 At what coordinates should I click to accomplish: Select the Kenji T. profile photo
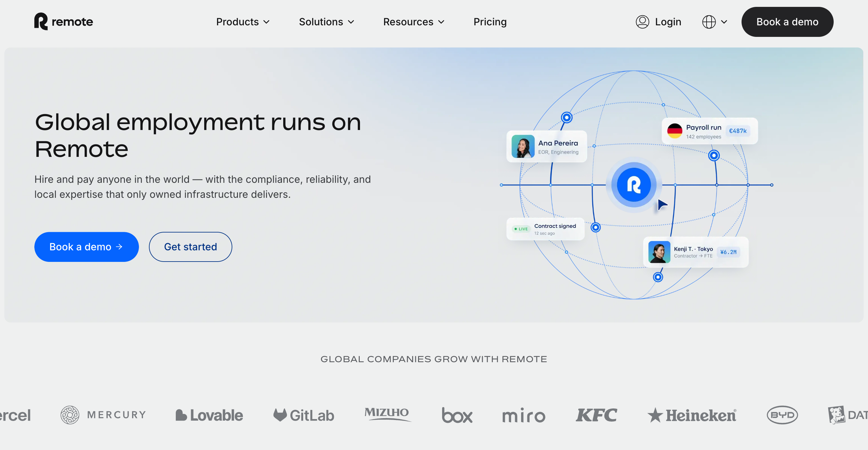click(x=659, y=252)
